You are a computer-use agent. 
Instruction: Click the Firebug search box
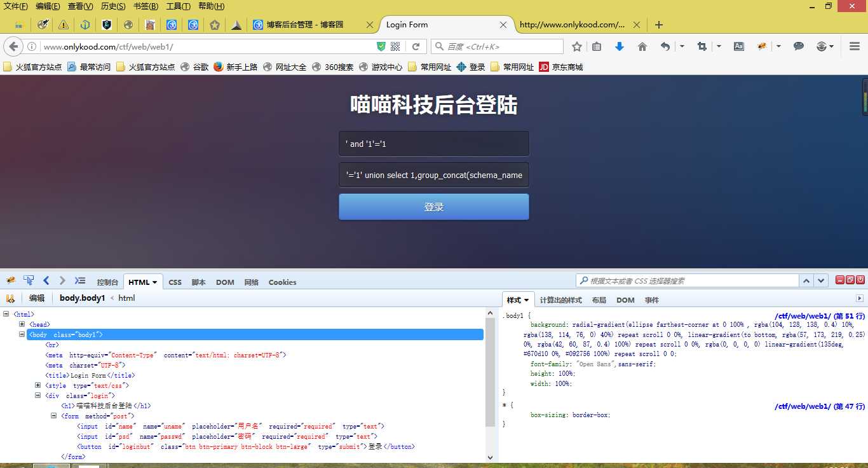point(687,280)
